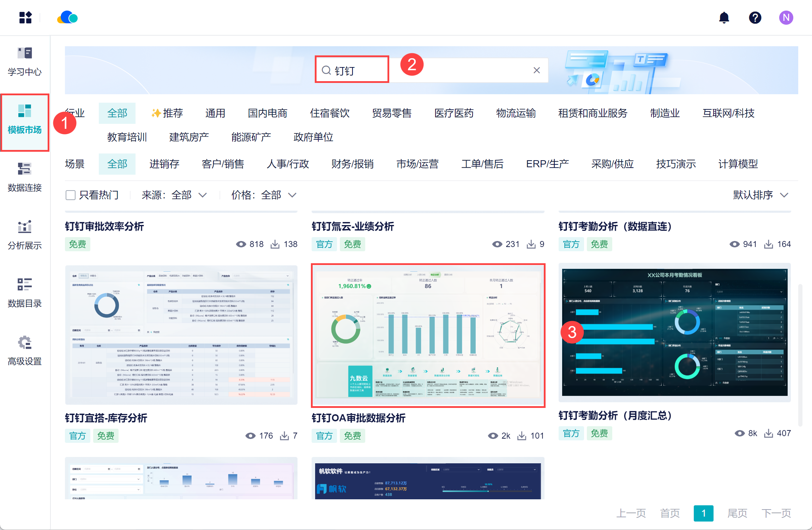Filter by 教育培训 industry

(127, 137)
